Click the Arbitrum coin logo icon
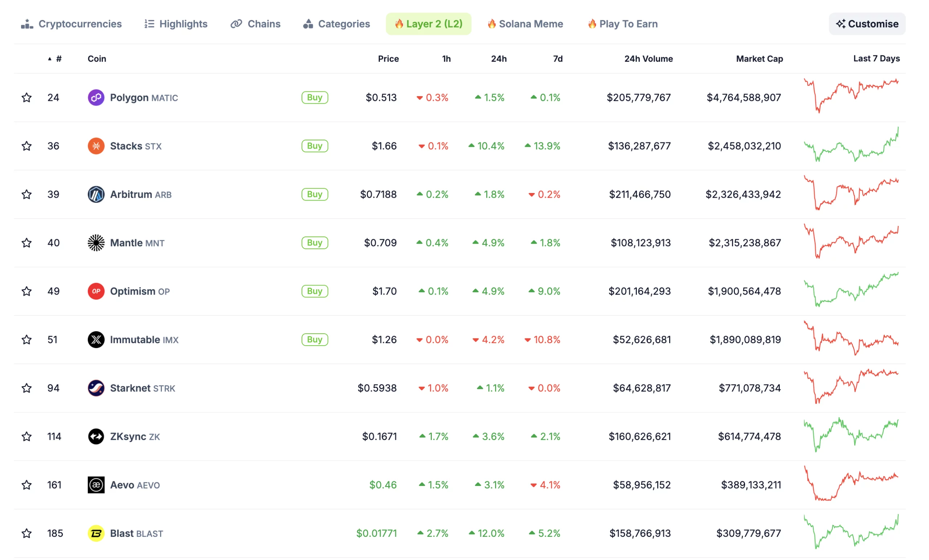This screenshot has height=560, width=929. (x=96, y=194)
